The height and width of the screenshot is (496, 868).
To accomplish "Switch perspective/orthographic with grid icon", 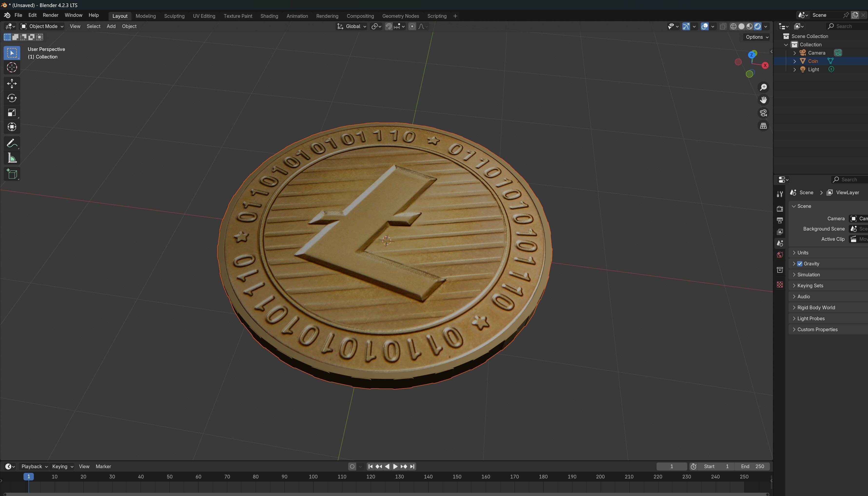I will click(763, 126).
